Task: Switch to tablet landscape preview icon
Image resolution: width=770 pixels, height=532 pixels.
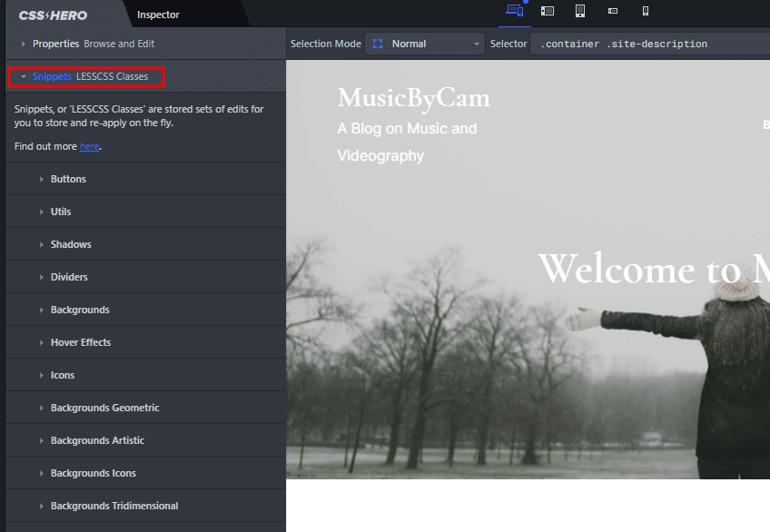Action: 548,11
